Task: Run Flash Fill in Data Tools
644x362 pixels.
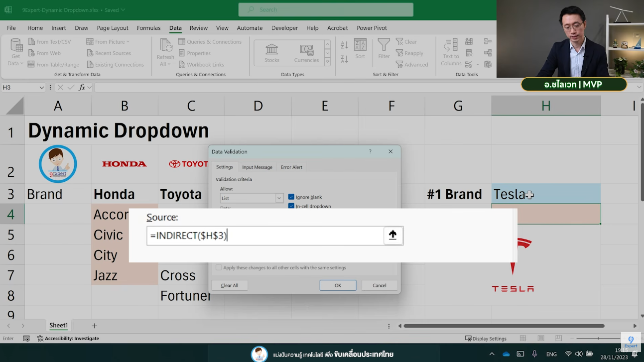Action: 469,41
